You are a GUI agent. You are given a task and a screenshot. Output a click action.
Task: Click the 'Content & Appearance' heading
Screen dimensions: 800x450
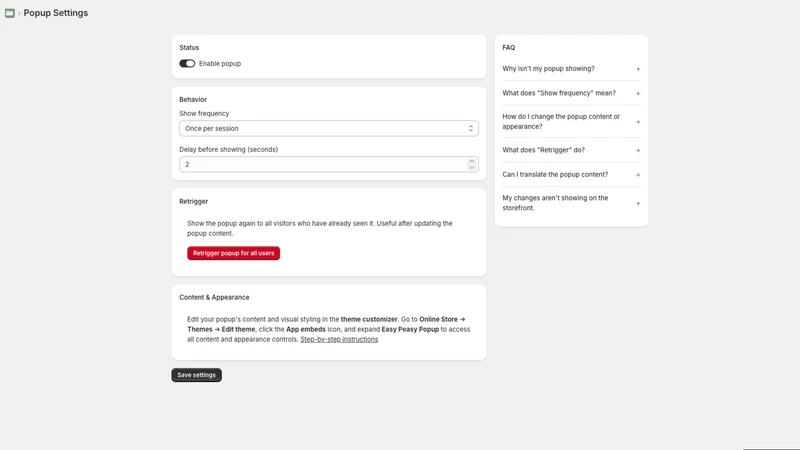click(214, 297)
